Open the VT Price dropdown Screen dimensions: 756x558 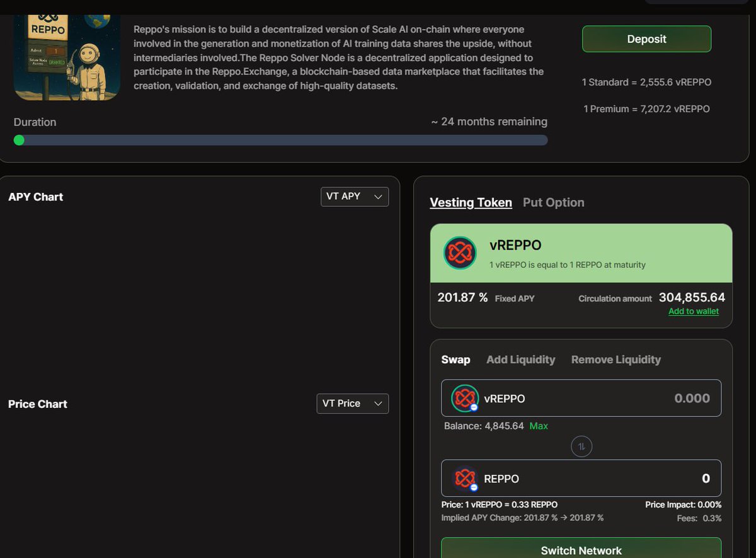[x=352, y=404]
